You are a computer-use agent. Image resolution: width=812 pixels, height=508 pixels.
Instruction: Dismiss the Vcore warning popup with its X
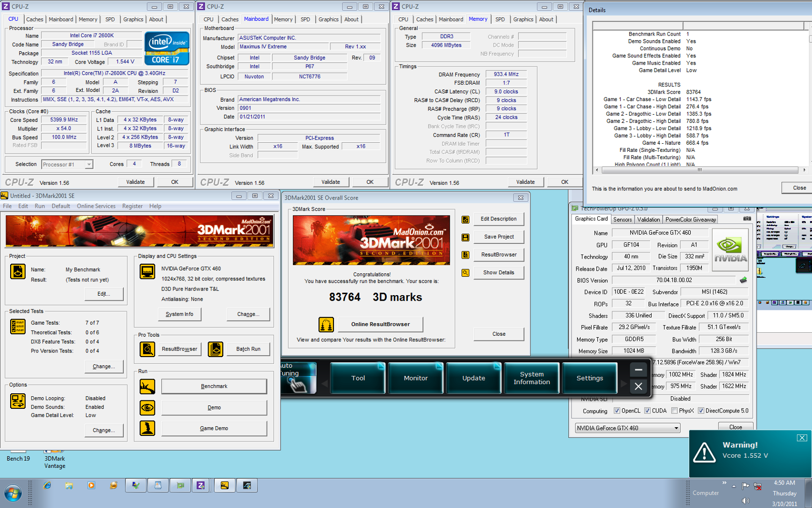coord(802,438)
